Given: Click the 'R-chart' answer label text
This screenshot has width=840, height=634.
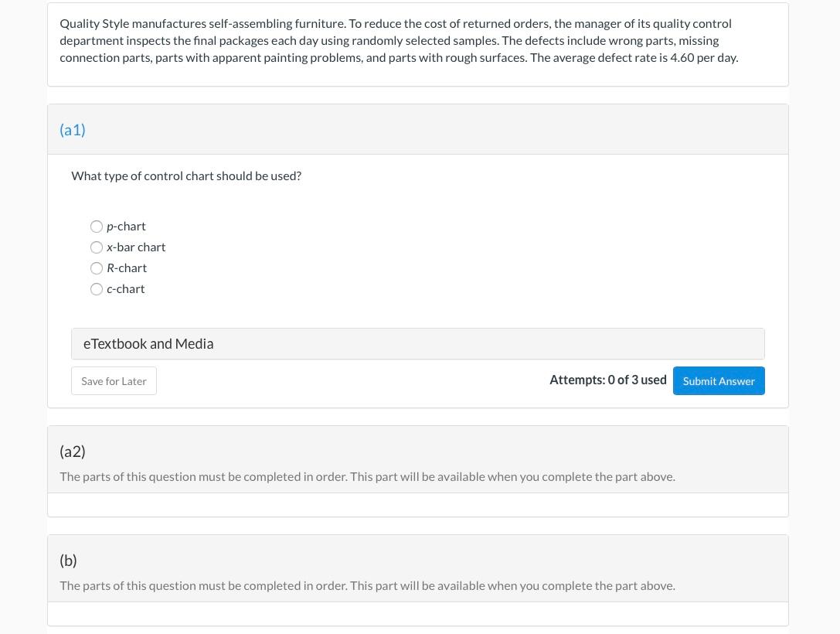Looking at the screenshot, I should tap(127, 268).
